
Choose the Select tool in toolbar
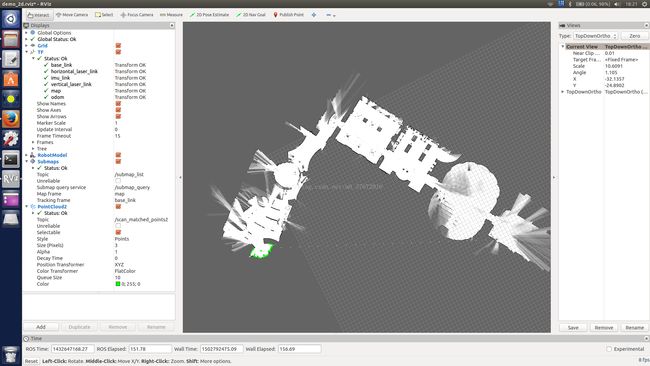coord(104,15)
